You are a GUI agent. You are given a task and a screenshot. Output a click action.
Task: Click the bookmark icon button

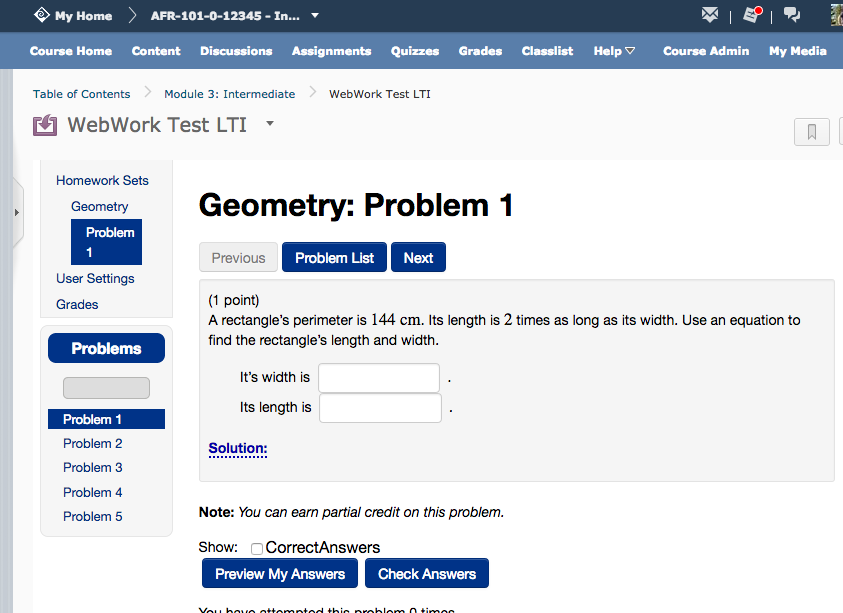[811, 132]
